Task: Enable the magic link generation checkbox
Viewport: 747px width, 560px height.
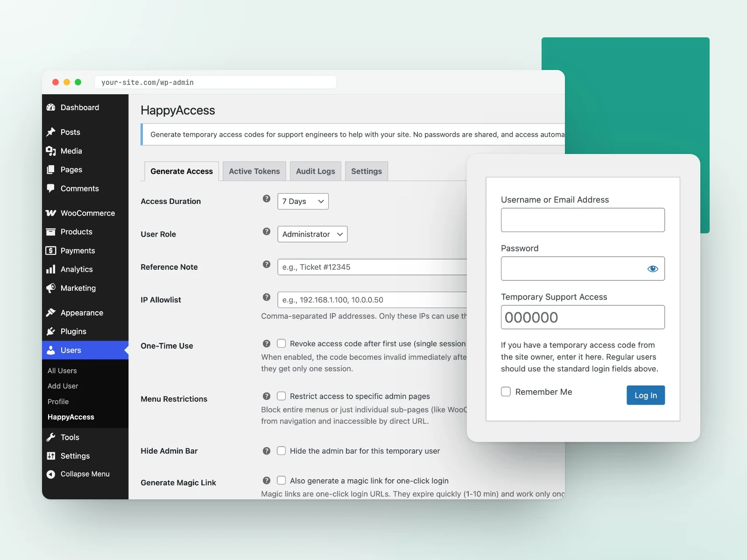Action: pyautogui.click(x=282, y=481)
